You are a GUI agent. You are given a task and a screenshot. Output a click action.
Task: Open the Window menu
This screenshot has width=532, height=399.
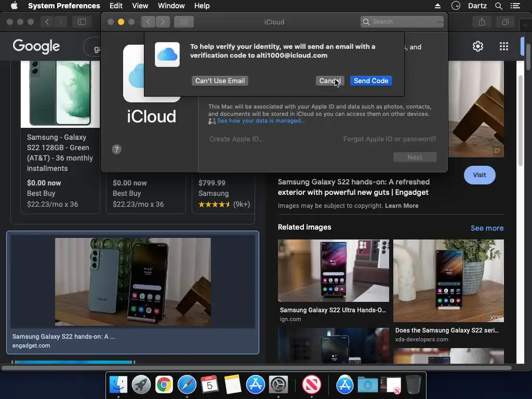171,6
